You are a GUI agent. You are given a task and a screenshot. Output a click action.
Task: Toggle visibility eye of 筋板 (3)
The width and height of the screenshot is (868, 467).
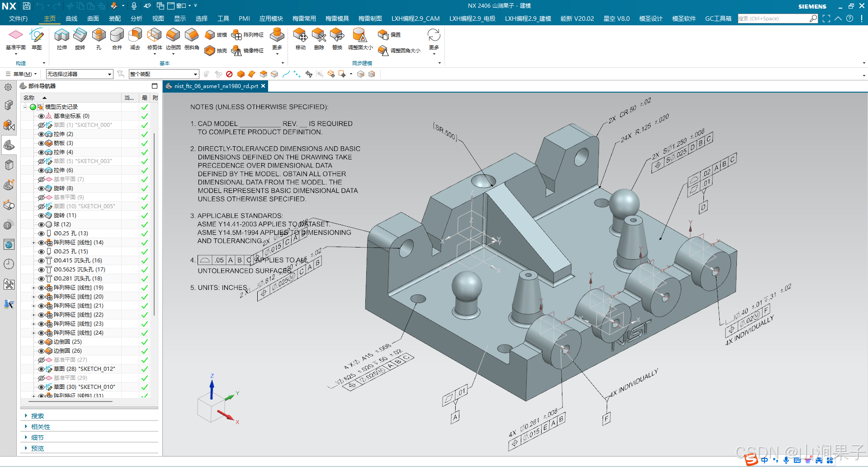tap(41, 143)
